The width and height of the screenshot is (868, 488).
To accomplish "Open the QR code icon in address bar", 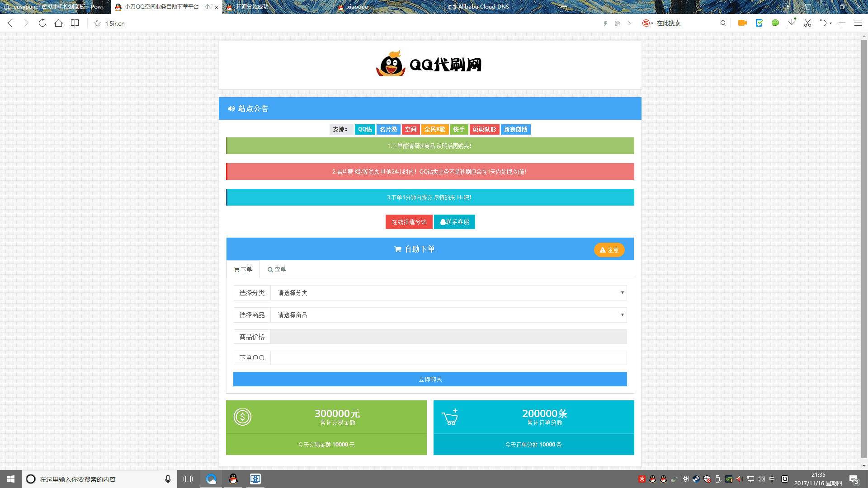I will pyautogui.click(x=618, y=23).
